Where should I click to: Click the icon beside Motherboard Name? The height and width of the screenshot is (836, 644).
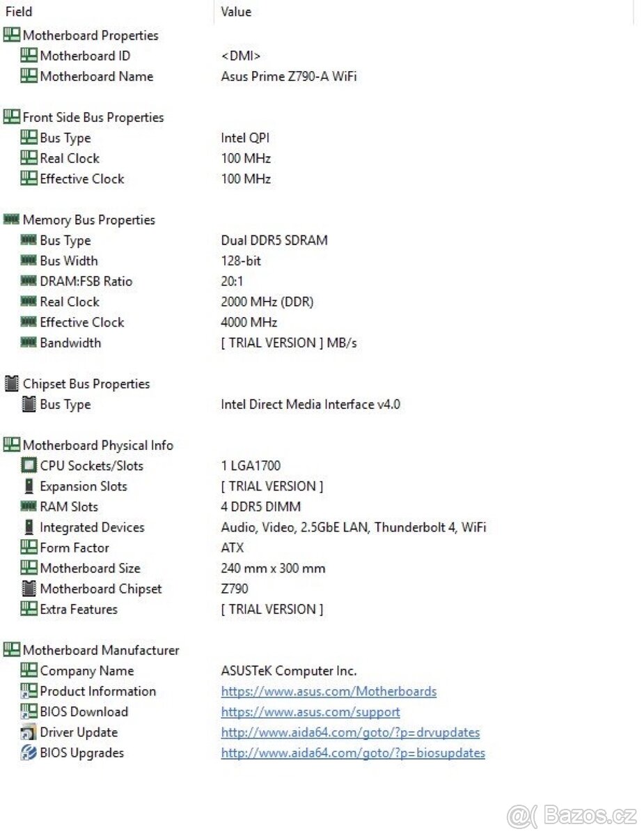click(x=29, y=76)
